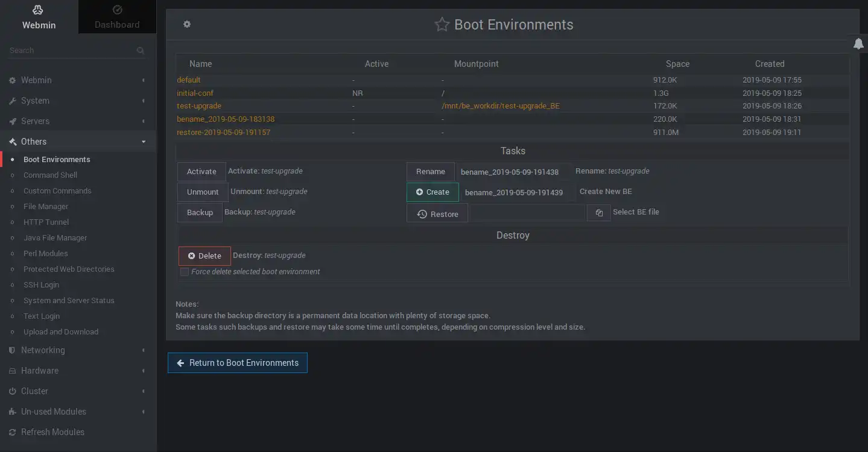Open SSH Login module

tap(41, 284)
